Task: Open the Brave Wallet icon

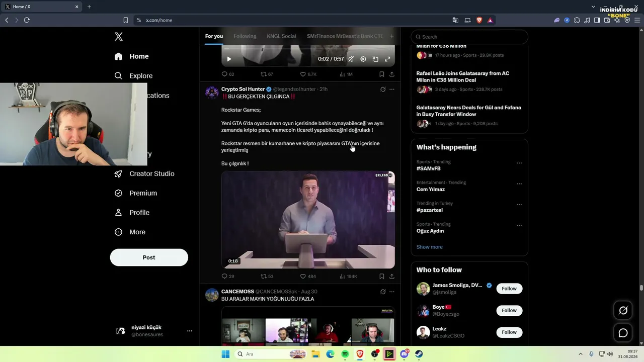Action: pyautogui.click(x=607, y=20)
